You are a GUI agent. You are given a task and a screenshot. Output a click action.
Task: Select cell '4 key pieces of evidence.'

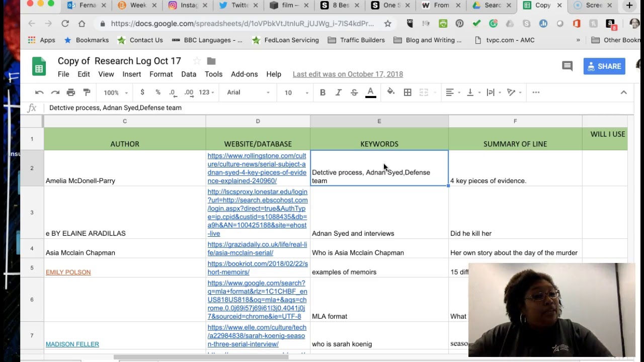pos(515,168)
